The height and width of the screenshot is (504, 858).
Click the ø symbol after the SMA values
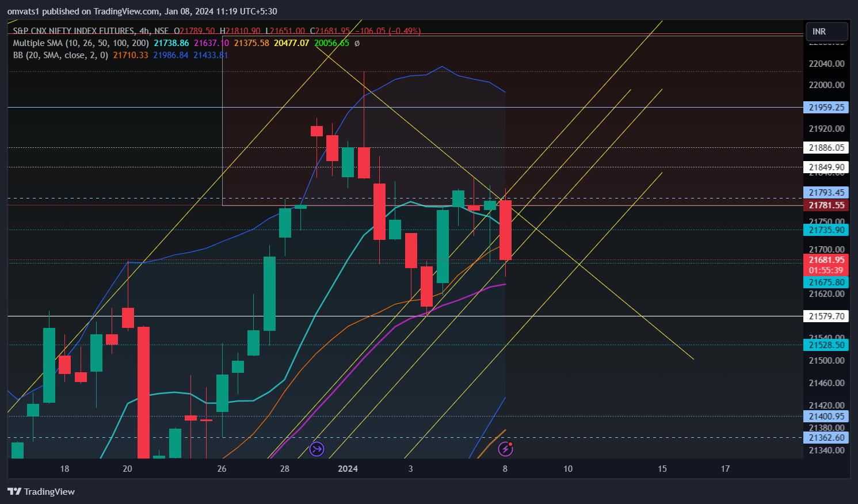pos(357,43)
